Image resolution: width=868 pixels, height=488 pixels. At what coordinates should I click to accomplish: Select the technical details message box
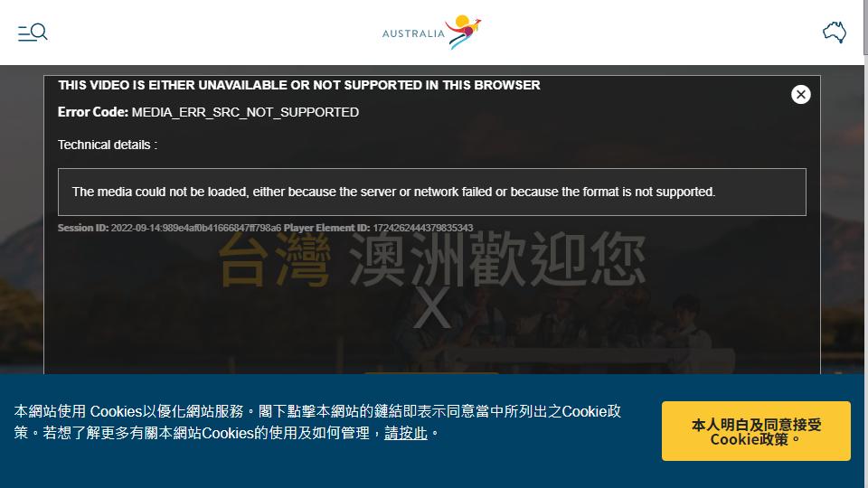(x=432, y=192)
